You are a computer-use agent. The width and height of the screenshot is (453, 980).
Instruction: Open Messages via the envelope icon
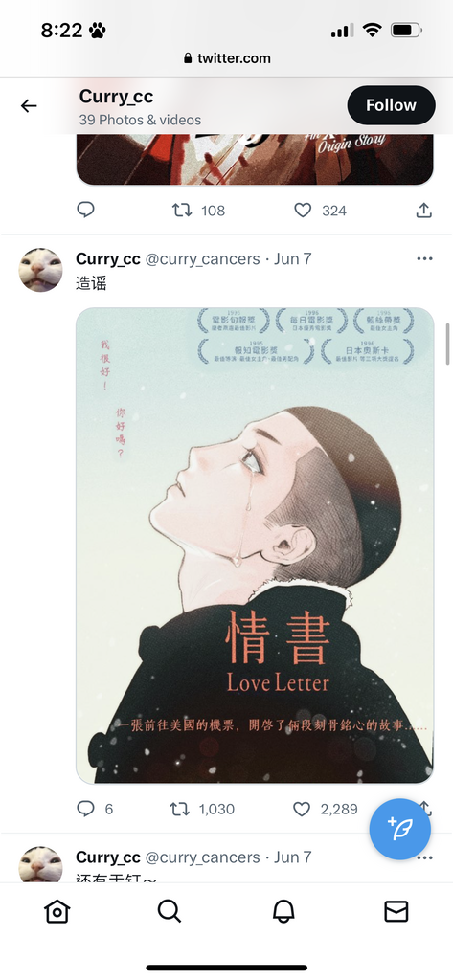396,911
